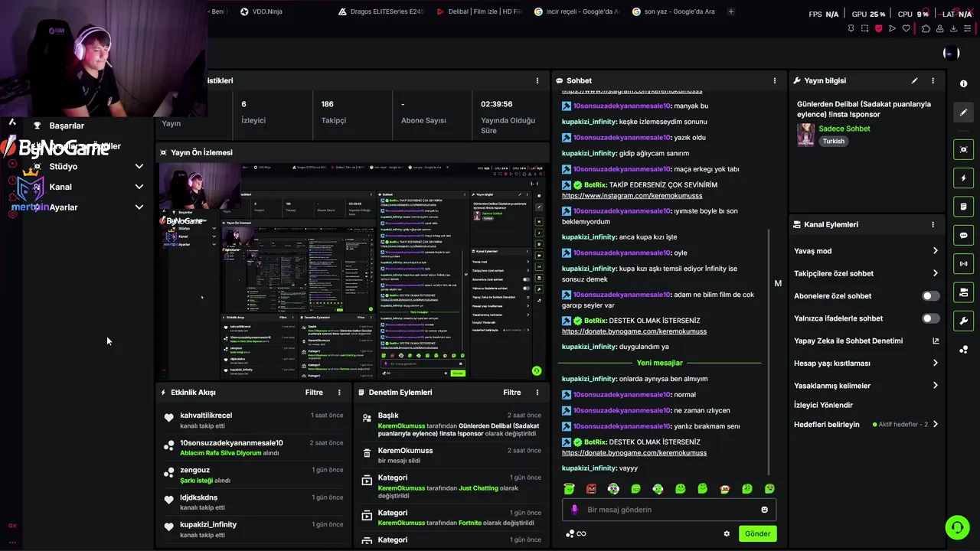Switch to the son yaz Google tab
This screenshot has width=980, height=551.
675,11
